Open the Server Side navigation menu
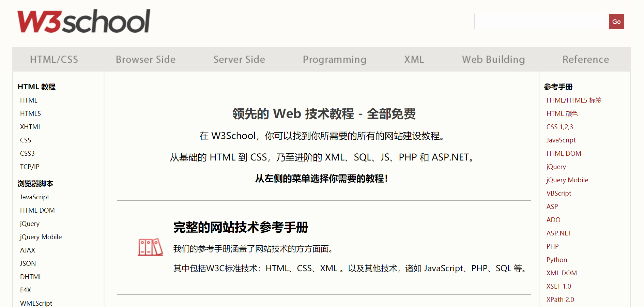The image size is (644, 307). click(x=239, y=59)
